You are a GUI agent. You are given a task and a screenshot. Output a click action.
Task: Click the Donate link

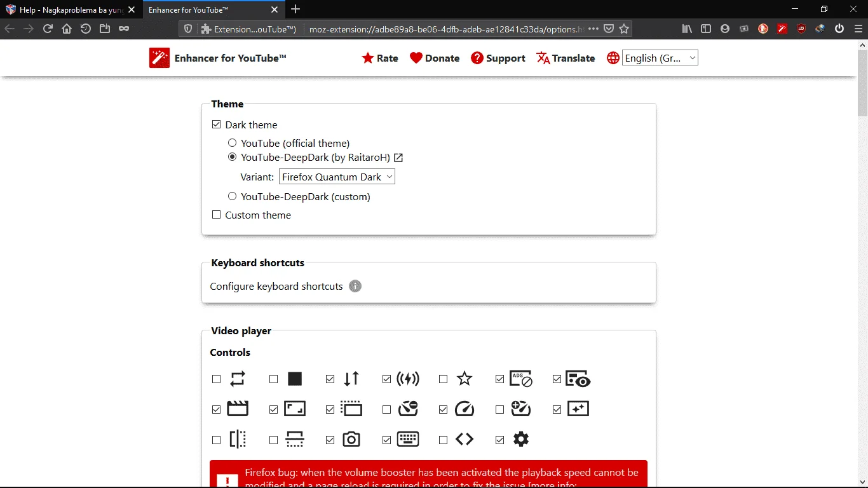pyautogui.click(x=435, y=58)
